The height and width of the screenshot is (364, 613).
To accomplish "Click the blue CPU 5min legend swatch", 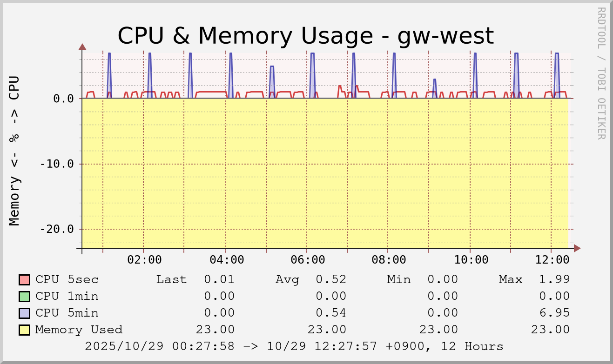I will (25, 313).
